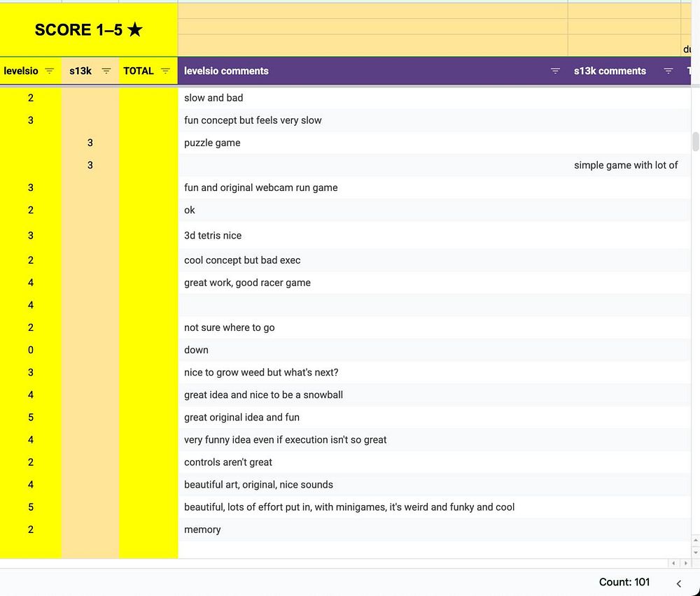The height and width of the screenshot is (596, 700).
Task: Select cell 'nice to grow weed but what's next?'
Action: (x=373, y=372)
